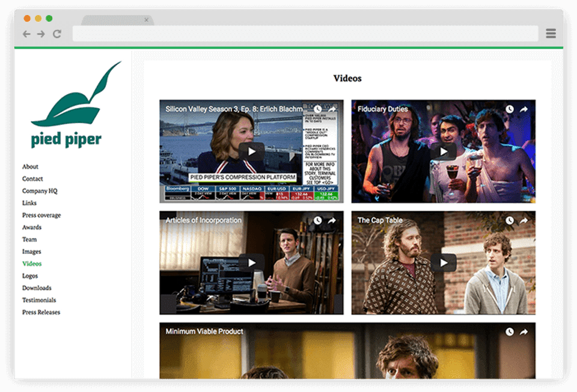577x392 pixels.
Task: Click the Minimum Viable Product title
Action: click(x=204, y=331)
